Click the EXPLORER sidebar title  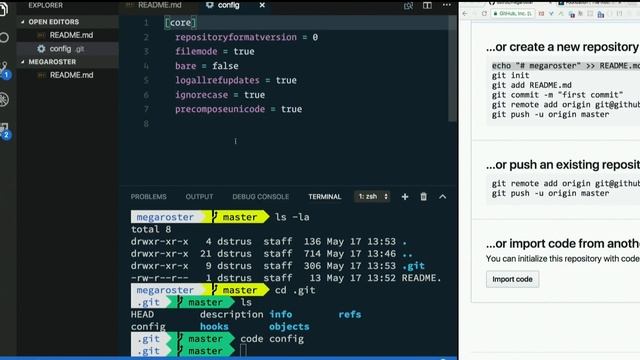pos(45,5)
